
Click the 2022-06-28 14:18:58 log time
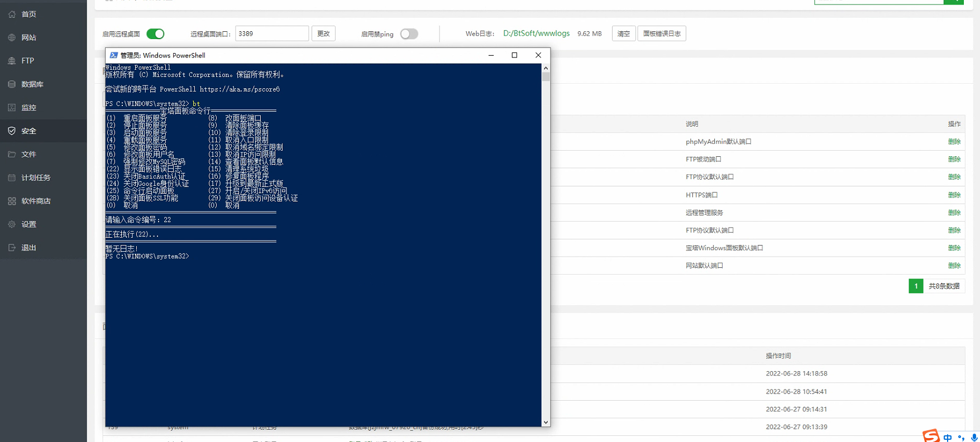(796, 374)
